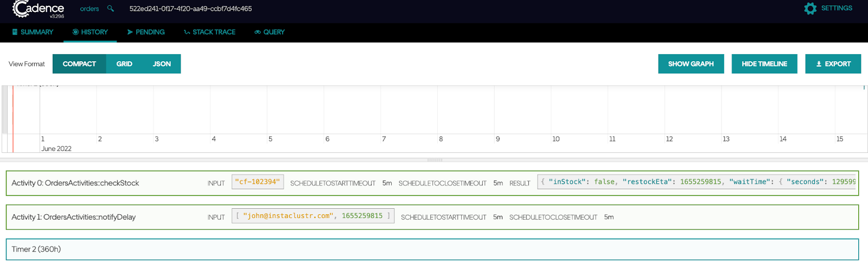This screenshot has width=868, height=276.
Task: Expand Activity 1 notifyDelay event row
Action: point(74,217)
